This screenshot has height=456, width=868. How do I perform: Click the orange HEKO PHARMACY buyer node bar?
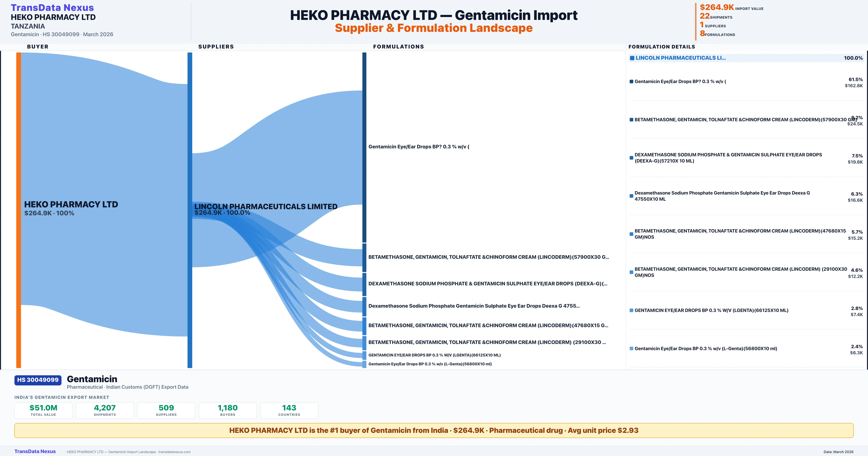(x=18, y=210)
